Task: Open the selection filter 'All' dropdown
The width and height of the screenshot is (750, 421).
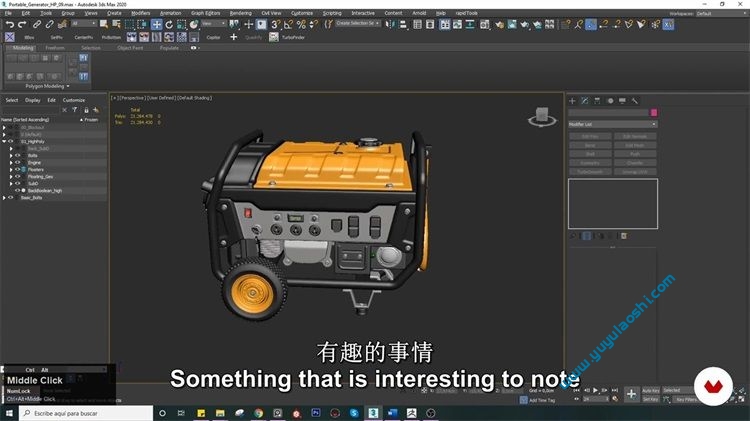Action: coord(84,23)
